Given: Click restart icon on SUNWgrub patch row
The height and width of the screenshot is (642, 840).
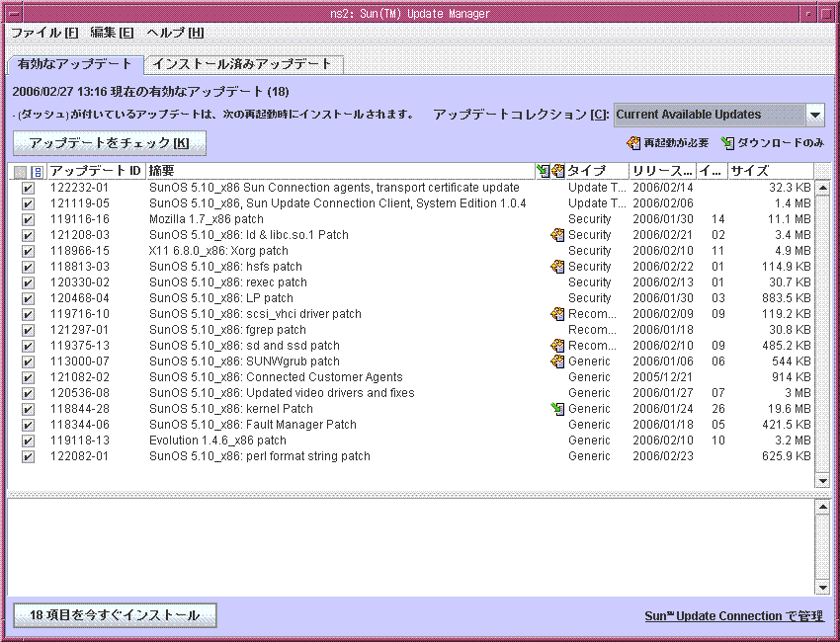Looking at the screenshot, I should tap(557, 361).
